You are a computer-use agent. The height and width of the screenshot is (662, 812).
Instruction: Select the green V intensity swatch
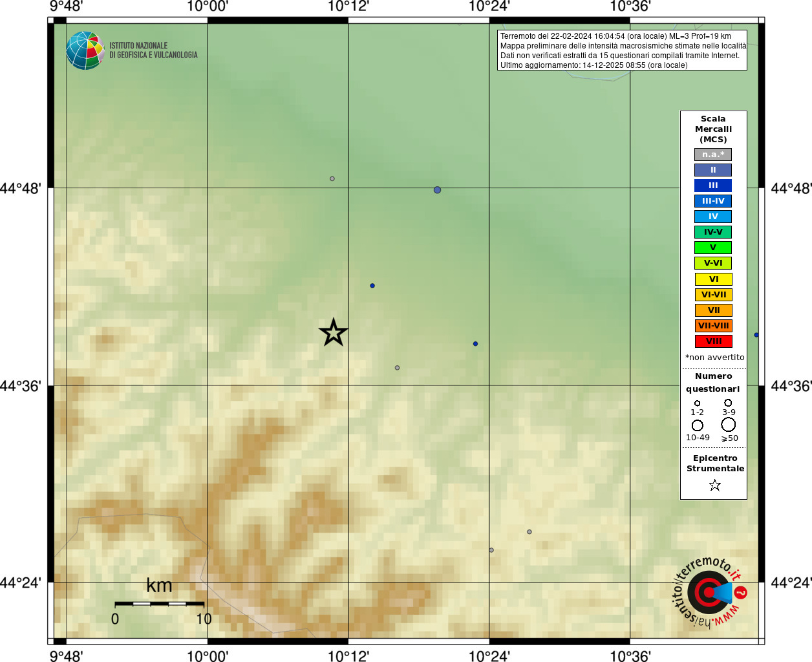pyautogui.click(x=713, y=248)
